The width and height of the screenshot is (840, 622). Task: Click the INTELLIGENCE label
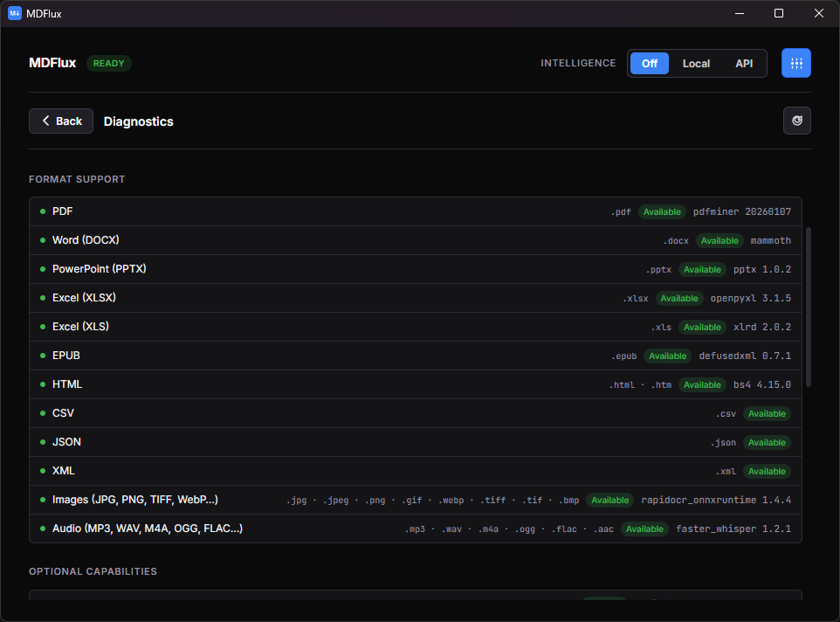(x=578, y=63)
